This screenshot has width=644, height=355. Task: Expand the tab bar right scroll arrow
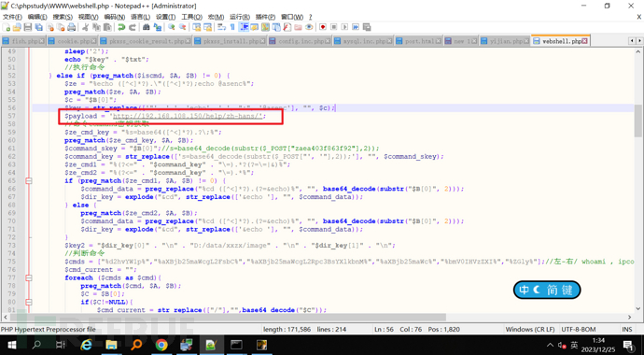coord(639,41)
